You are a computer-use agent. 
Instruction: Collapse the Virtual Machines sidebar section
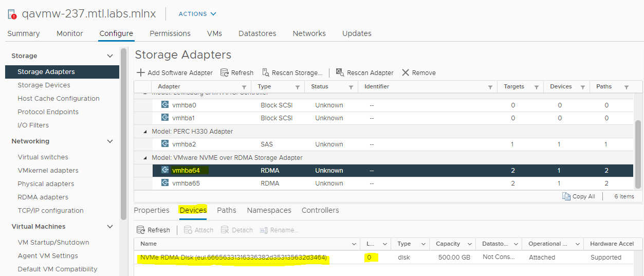[x=109, y=226]
